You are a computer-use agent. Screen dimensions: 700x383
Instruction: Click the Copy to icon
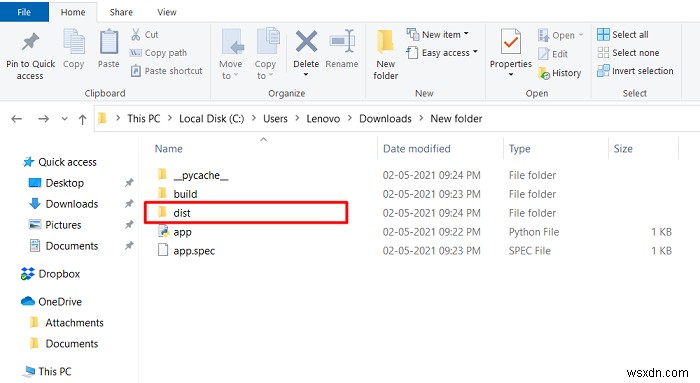[267, 41]
